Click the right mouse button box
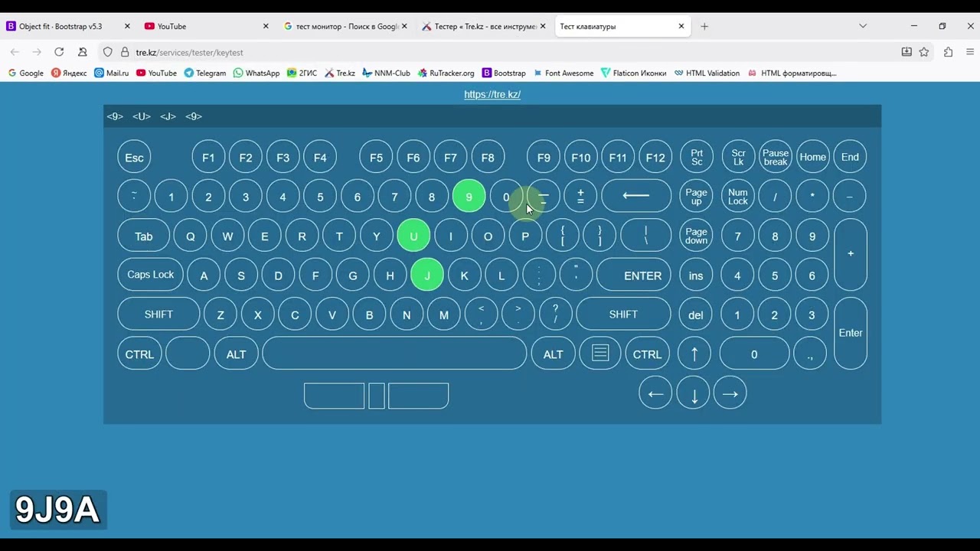The width and height of the screenshot is (980, 551). pos(418,396)
